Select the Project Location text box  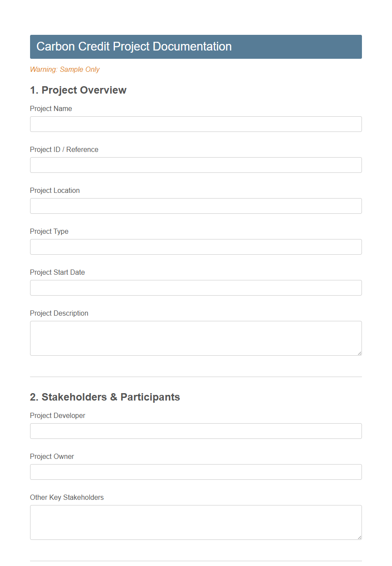coord(196,206)
